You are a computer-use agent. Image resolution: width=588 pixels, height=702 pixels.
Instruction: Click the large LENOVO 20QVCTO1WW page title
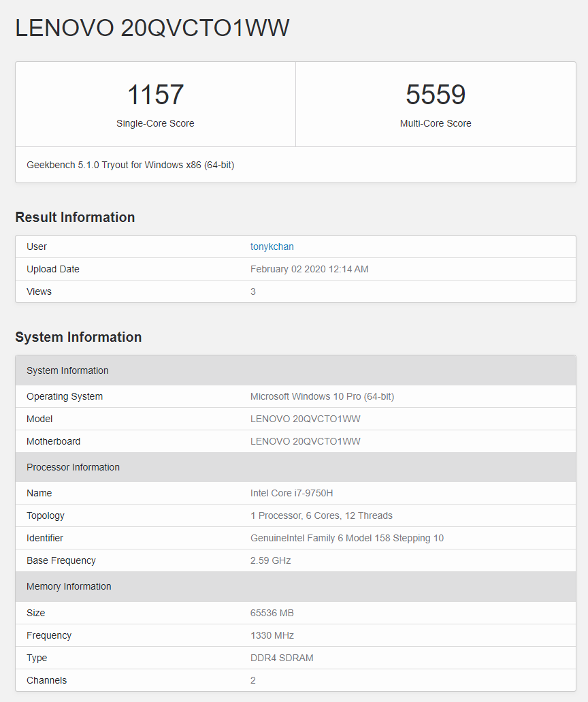tap(152, 28)
